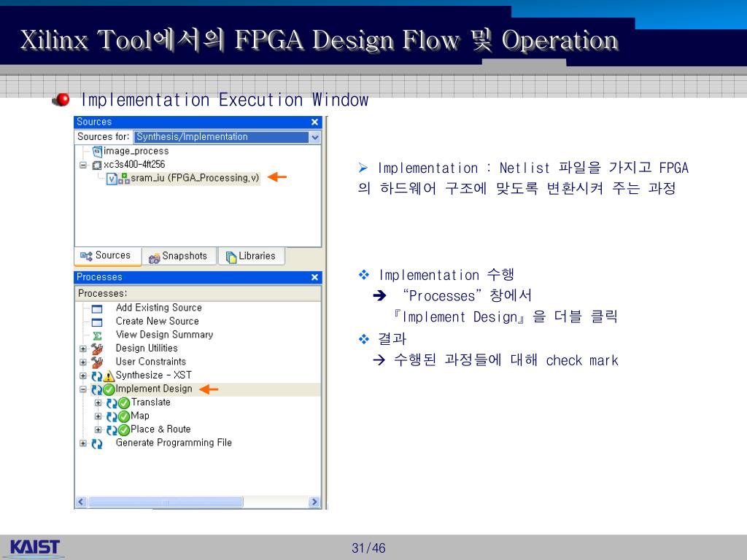Viewport: 747px width, 560px height.
Task: Click rerun arrows icon for Generate Programming File
Action: [97, 444]
